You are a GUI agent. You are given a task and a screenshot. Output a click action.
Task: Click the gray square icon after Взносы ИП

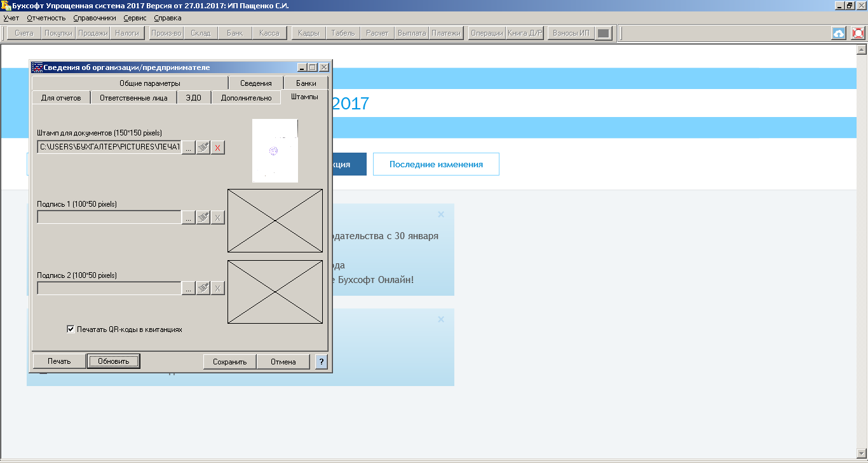[603, 33]
